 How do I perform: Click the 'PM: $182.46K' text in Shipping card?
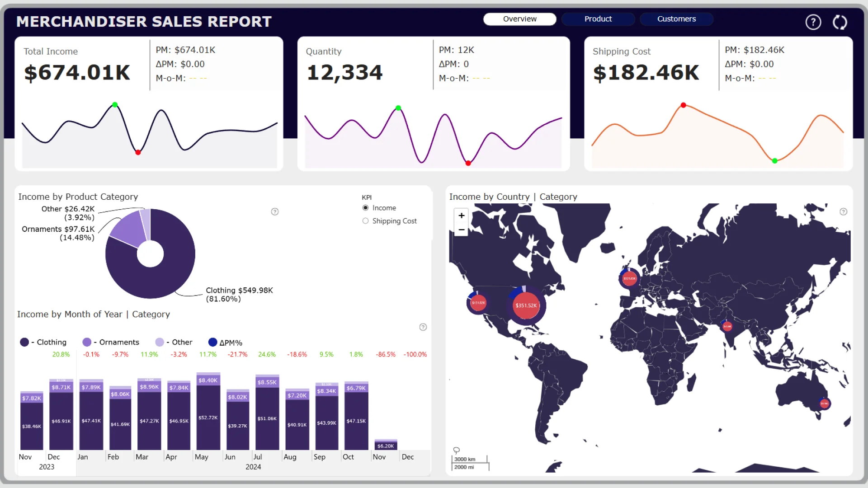click(x=755, y=50)
